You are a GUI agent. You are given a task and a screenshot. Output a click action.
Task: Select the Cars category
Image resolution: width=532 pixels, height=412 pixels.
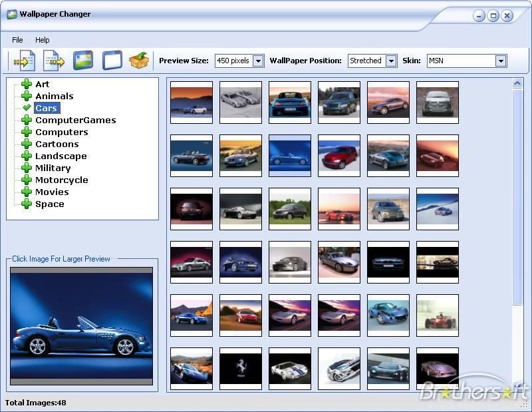[x=46, y=108]
